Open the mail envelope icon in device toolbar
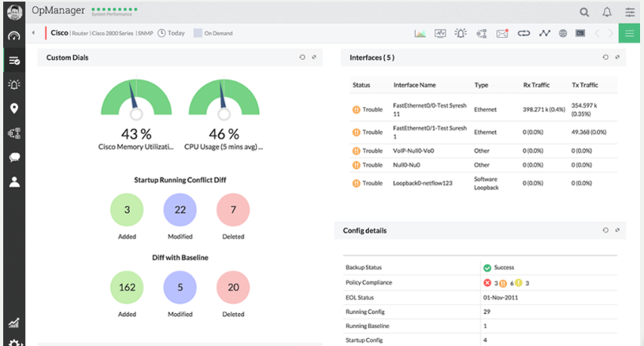Viewport: 644px width, 346px height. (x=502, y=33)
